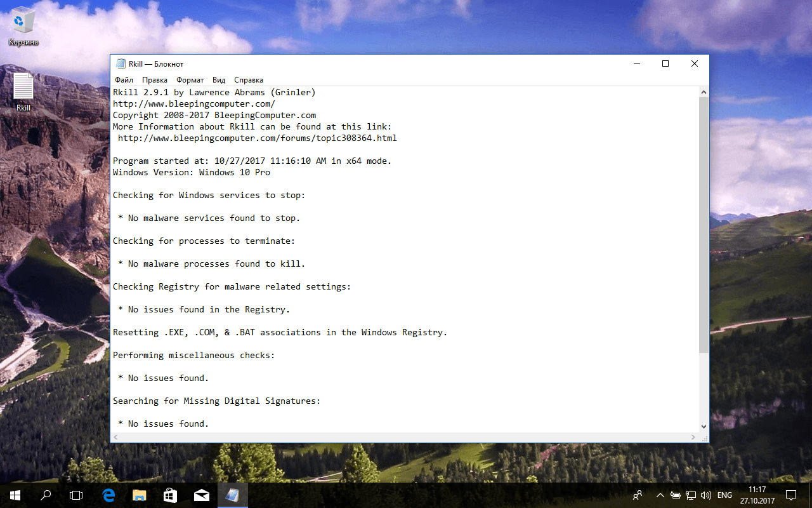Click the forums topic308364.html URL text
The width and height of the screenshot is (812, 508).
(258, 138)
